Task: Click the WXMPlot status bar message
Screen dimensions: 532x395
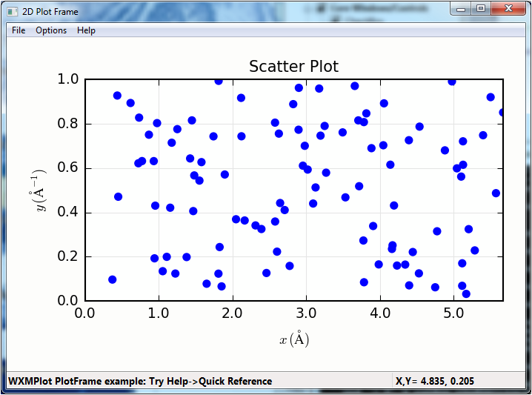Action: (x=140, y=382)
